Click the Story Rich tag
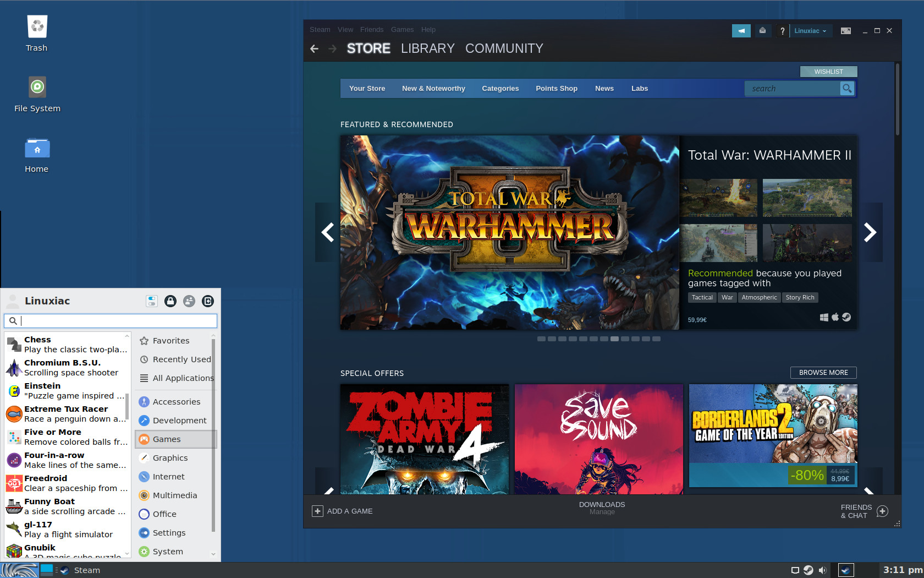924x578 pixels. [800, 297]
